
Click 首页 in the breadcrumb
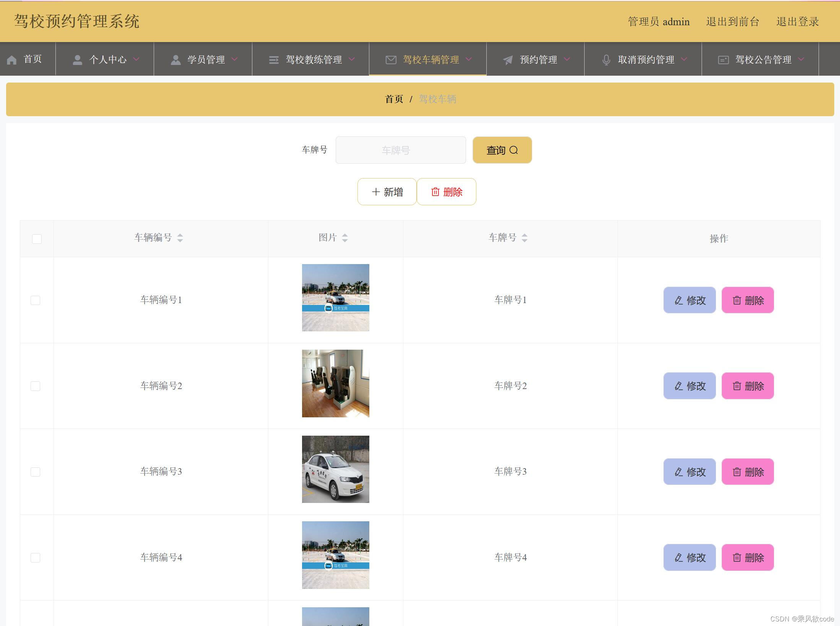[x=394, y=99]
